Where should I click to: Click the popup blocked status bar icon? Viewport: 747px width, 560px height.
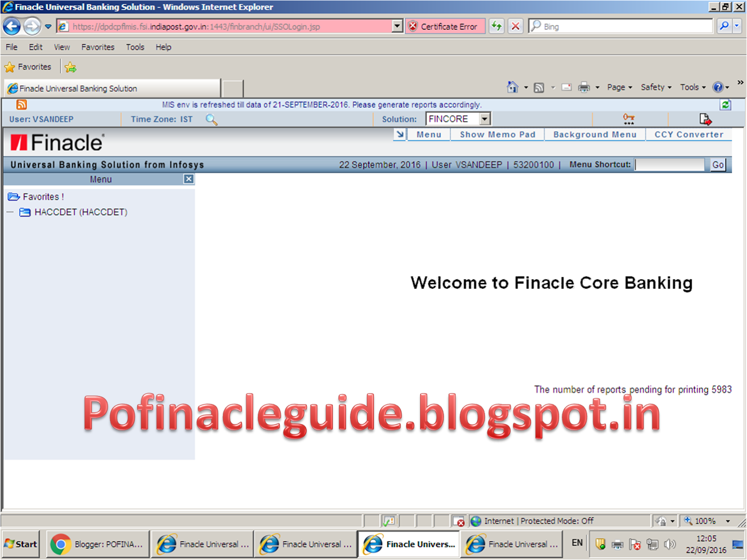(x=459, y=521)
